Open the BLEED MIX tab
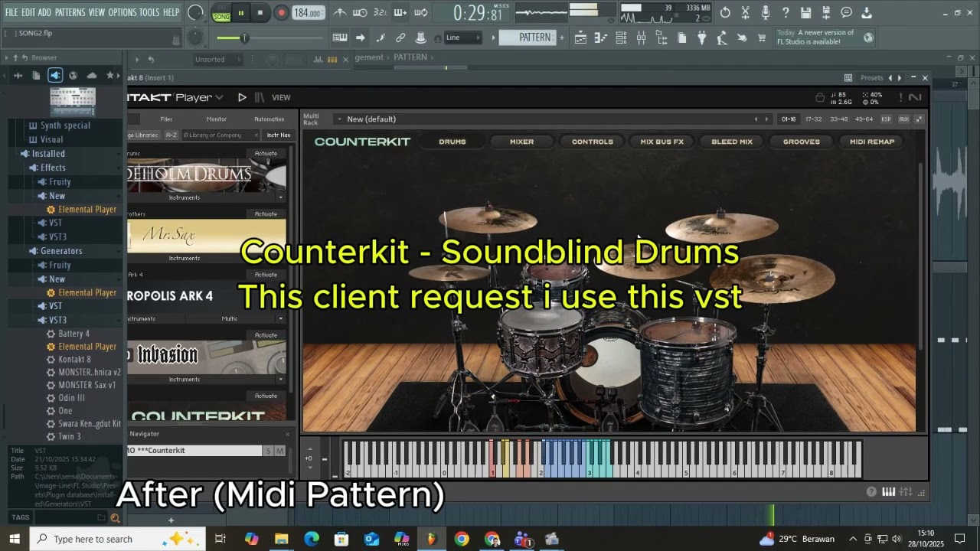 tap(732, 142)
